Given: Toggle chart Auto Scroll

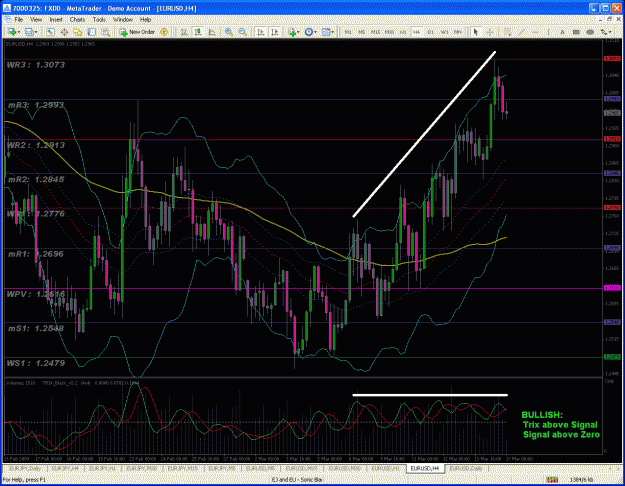Looking at the screenshot, I should (261, 32).
